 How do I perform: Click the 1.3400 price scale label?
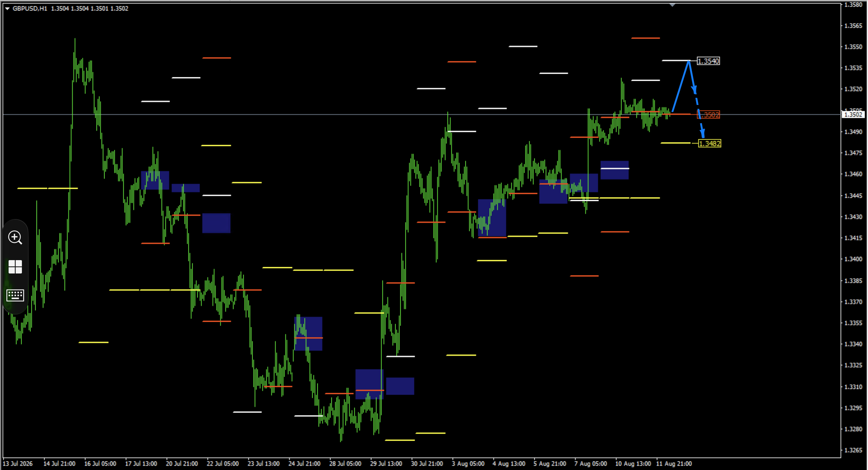pos(853,259)
